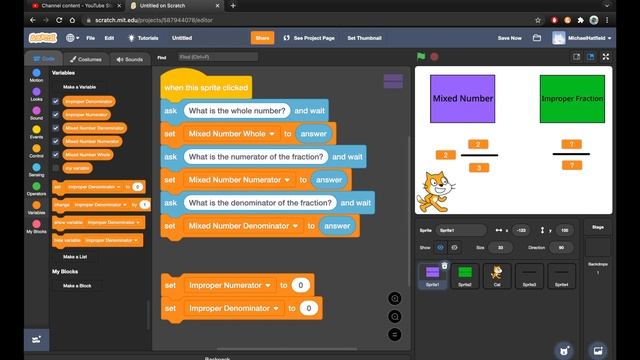Open palette change-by block variable dropdown
This screenshot has height=360, width=640.
[x=101, y=204]
